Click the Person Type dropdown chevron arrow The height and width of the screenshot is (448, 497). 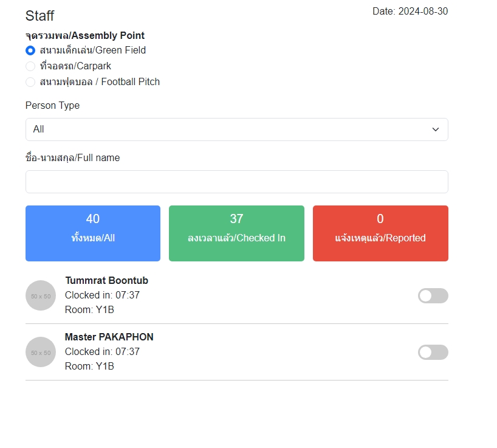(x=435, y=129)
